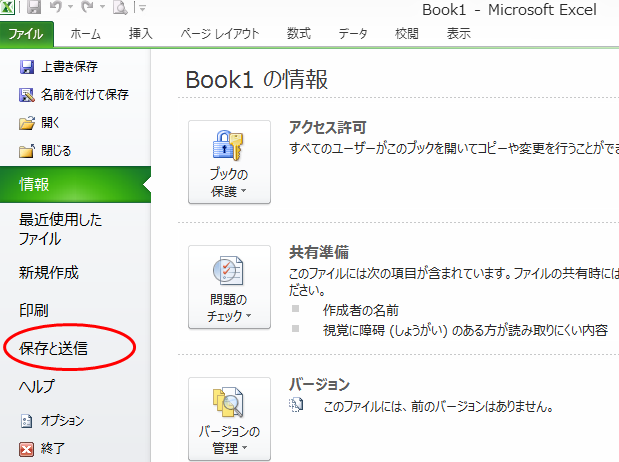This screenshot has width=619, height=462.
Task: Open the Undo history dropdown arrow
Action: click(x=70, y=7)
